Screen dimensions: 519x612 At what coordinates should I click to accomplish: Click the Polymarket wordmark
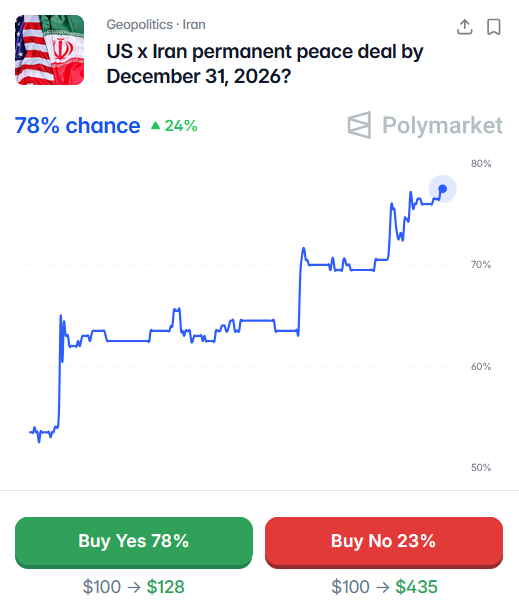point(442,125)
